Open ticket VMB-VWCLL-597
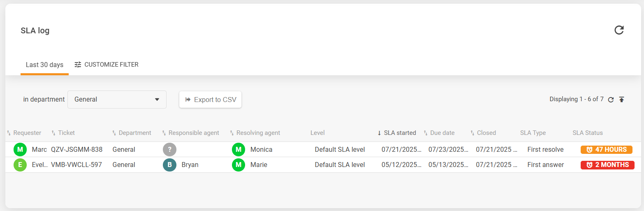Screen dimensions: 644x211 click(x=76, y=165)
